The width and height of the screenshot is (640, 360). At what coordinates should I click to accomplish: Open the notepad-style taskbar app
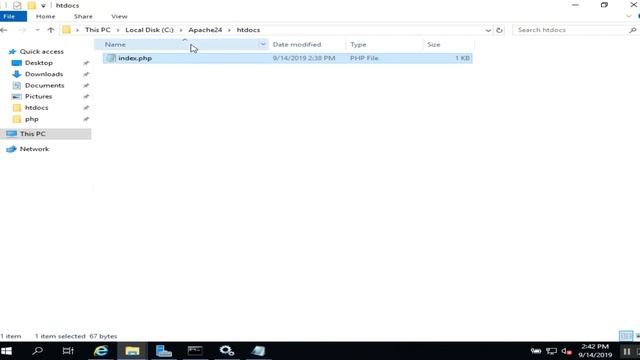(x=258, y=351)
